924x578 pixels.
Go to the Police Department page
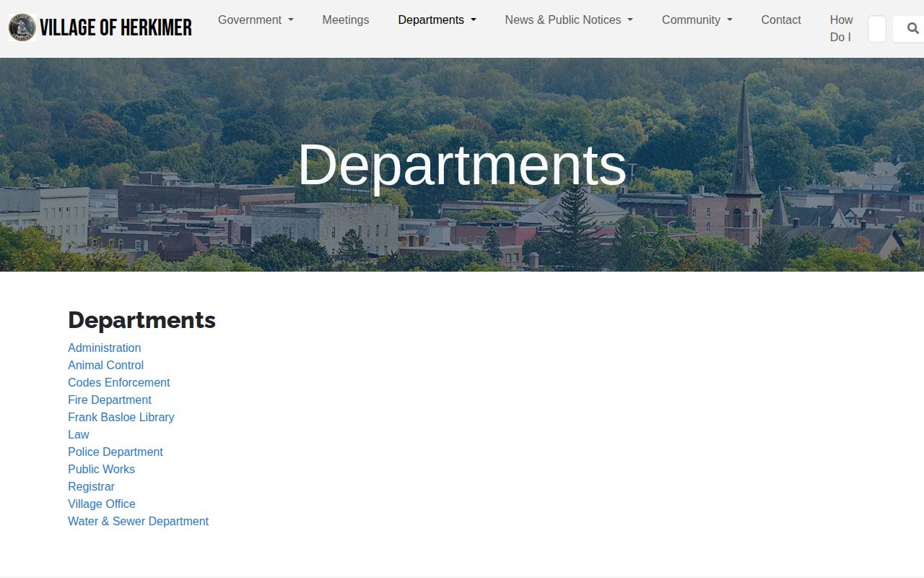[x=115, y=452]
